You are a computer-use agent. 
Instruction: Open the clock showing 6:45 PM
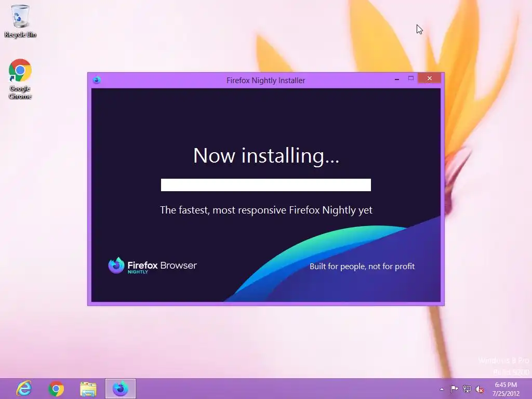click(x=506, y=389)
